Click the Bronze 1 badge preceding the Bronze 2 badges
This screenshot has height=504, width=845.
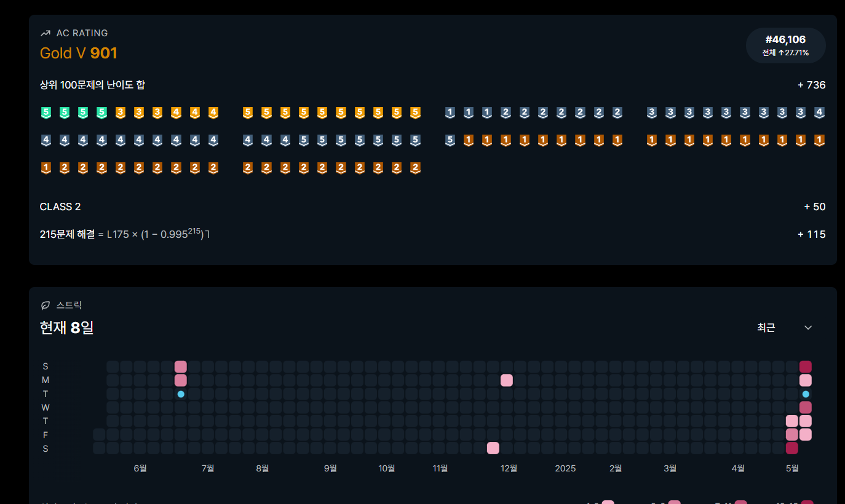click(x=46, y=168)
